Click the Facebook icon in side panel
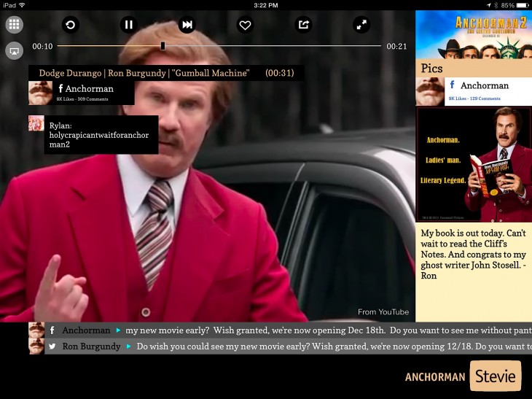The image size is (532, 399). (452, 85)
